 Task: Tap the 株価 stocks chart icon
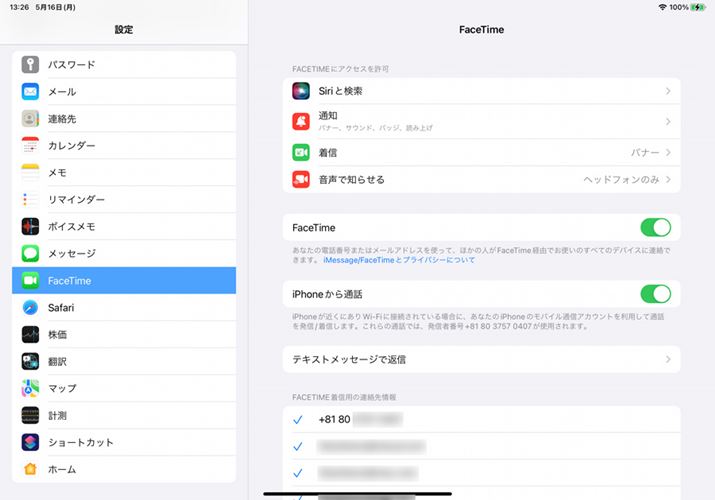(30, 334)
